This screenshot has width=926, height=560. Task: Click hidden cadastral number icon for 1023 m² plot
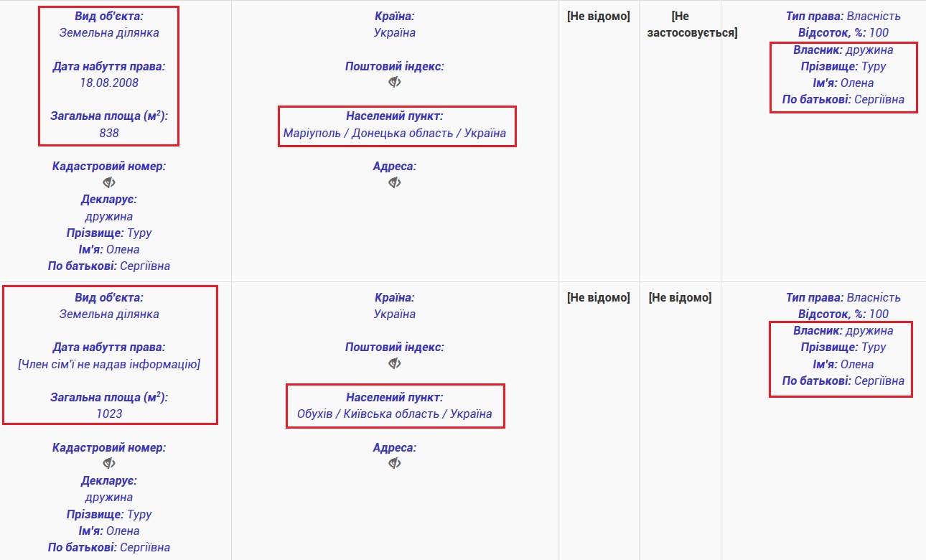[109, 464]
